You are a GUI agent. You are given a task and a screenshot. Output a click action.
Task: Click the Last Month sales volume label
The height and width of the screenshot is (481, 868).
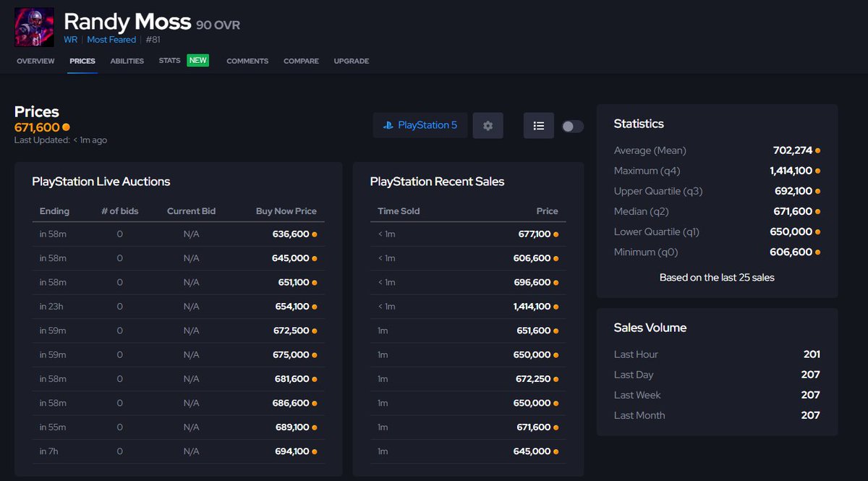[639, 415]
